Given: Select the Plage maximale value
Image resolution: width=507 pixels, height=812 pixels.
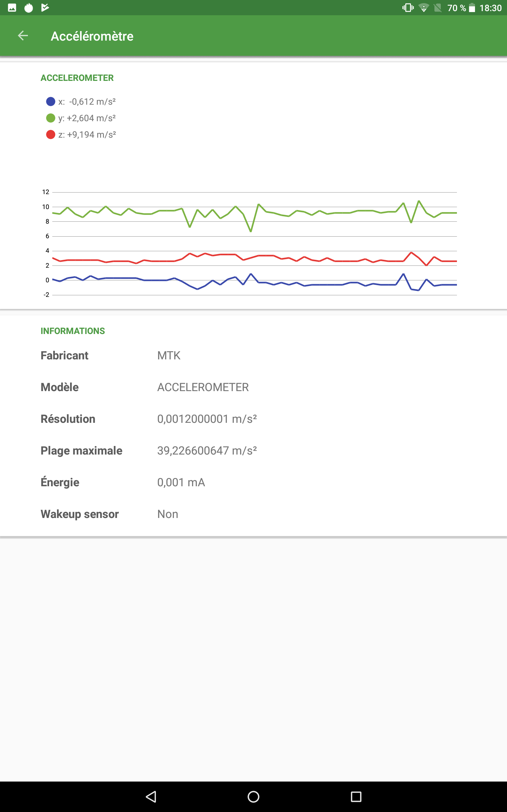Looking at the screenshot, I should coord(207,451).
